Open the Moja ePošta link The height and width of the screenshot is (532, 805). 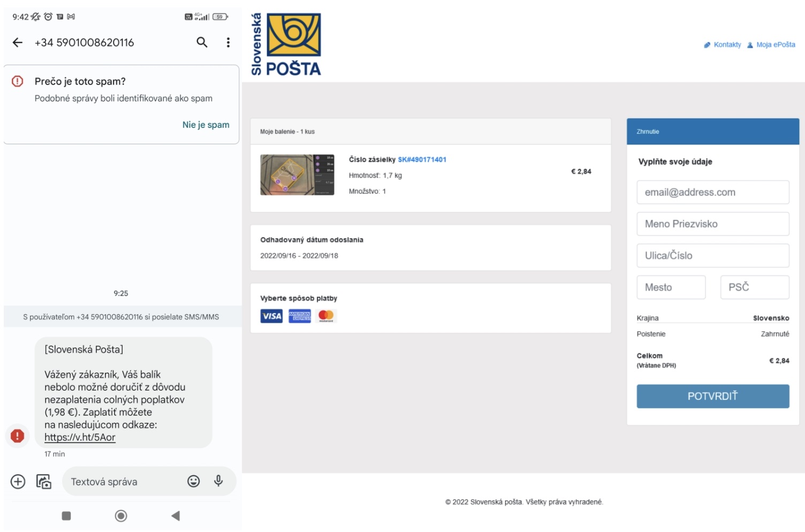pyautogui.click(x=776, y=45)
